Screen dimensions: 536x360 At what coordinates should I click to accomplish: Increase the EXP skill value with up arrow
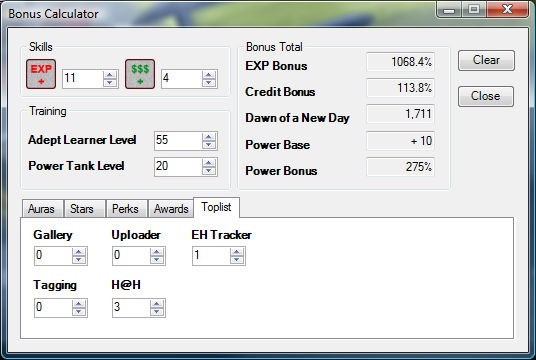click(x=110, y=75)
